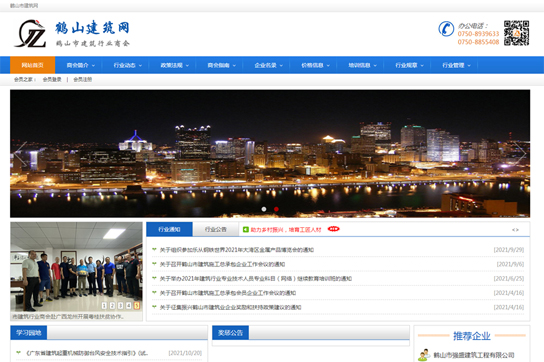Expand the 企业名录 dropdown menu
The image size is (544, 362).
269,65
